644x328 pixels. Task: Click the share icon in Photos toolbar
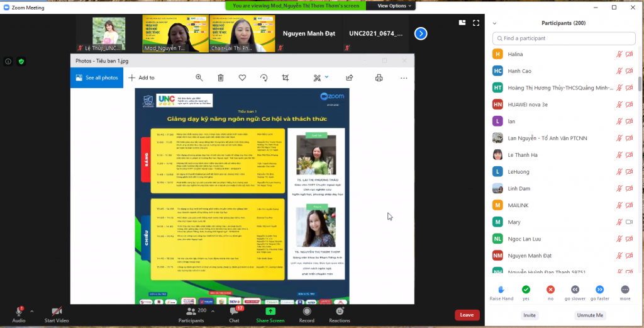[350, 77]
